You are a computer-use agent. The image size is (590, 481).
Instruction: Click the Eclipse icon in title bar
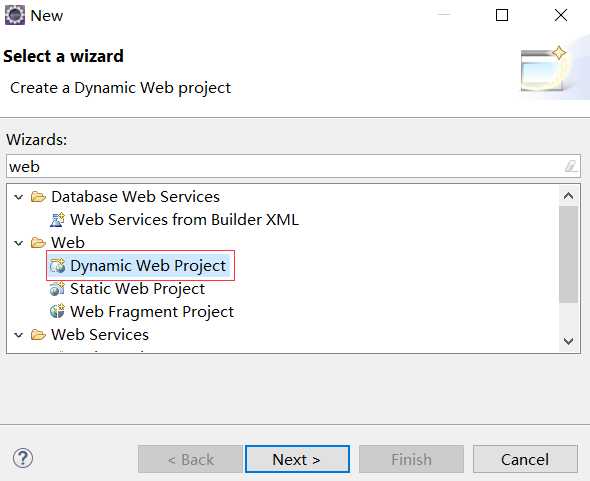tap(15, 15)
